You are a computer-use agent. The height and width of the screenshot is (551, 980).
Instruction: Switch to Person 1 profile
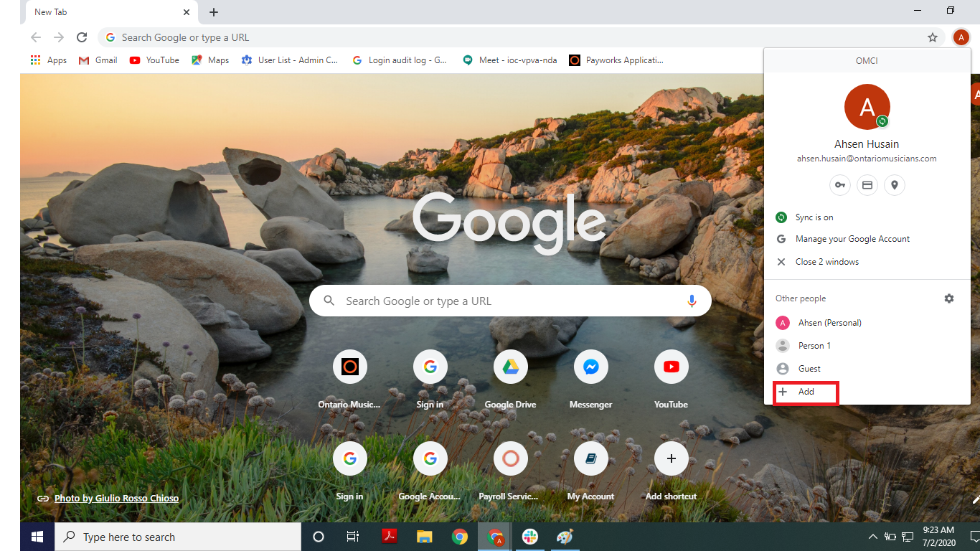coord(867,346)
